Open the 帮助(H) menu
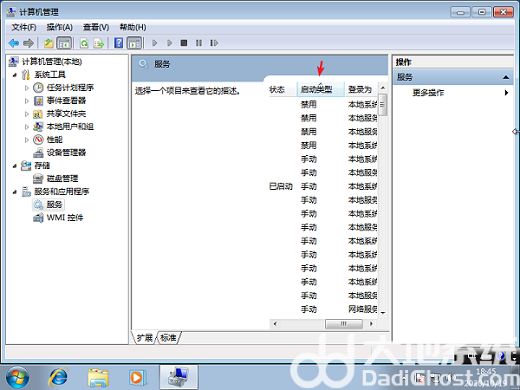This screenshot has width=520, height=390. point(133,27)
